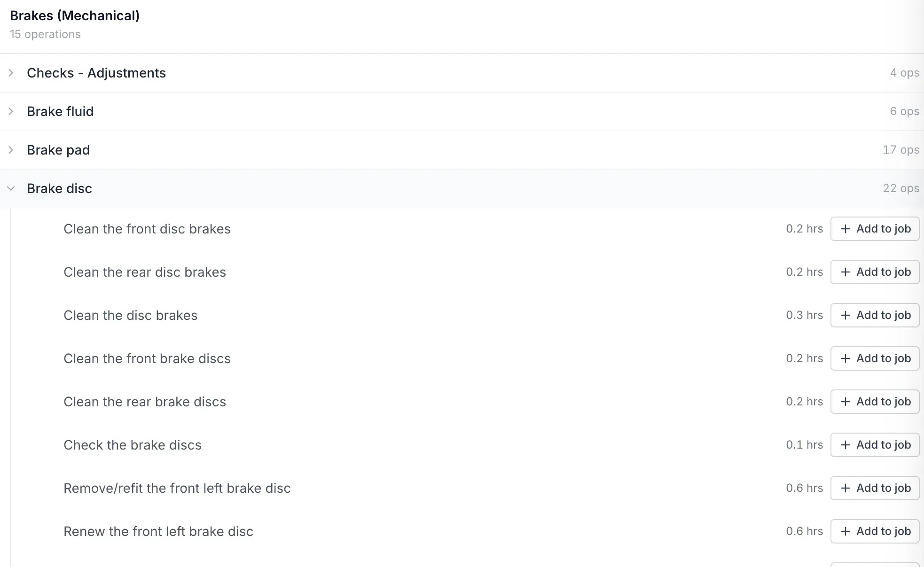Add 'Check the brake discs' to job
Image resolution: width=924 pixels, height=567 pixels.
[x=875, y=445]
